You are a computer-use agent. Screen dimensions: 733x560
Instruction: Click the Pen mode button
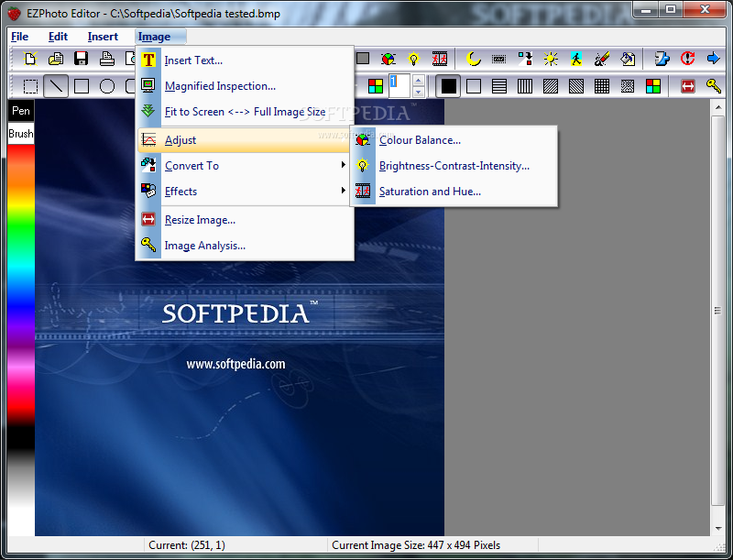(x=21, y=111)
